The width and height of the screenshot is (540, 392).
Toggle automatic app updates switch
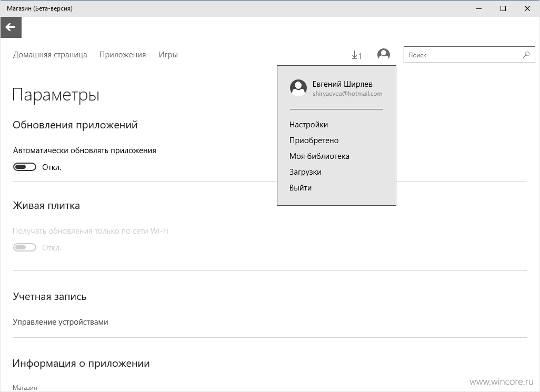[24, 167]
